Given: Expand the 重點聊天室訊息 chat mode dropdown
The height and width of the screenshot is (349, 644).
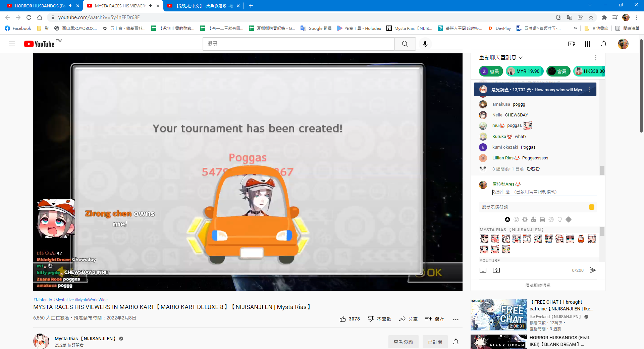Looking at the screenshot, I should (x=501, y=58).
